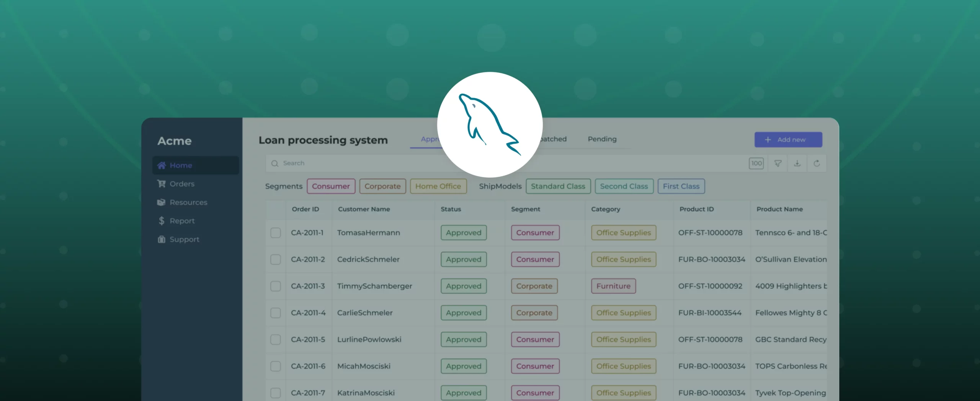Open the filter funnel icon
The width and height of the screenshot is (980, 401).
click(x=778, y=163)
